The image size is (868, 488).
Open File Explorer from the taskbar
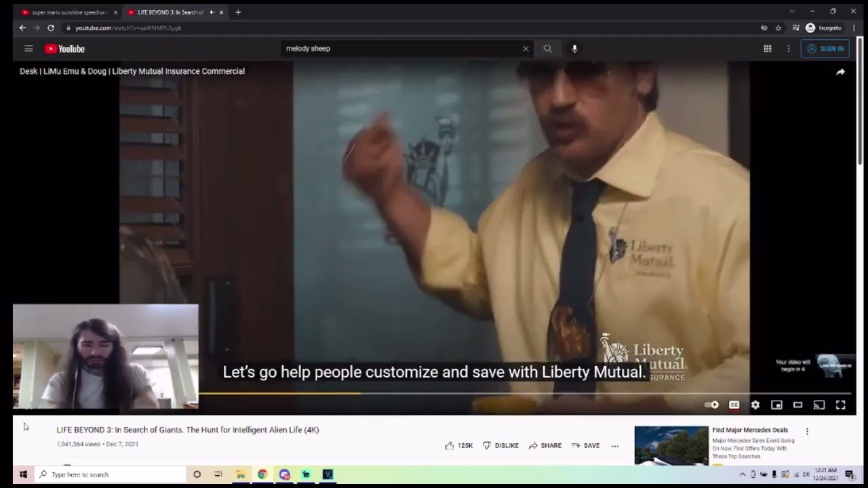pyautogui.click(x=241, y=474)
